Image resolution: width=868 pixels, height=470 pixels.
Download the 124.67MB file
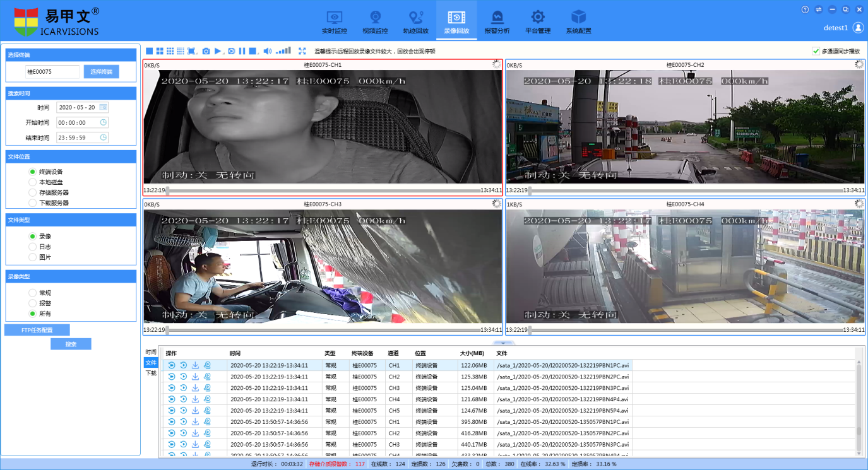pyautogui.click(x=195, y=410)
